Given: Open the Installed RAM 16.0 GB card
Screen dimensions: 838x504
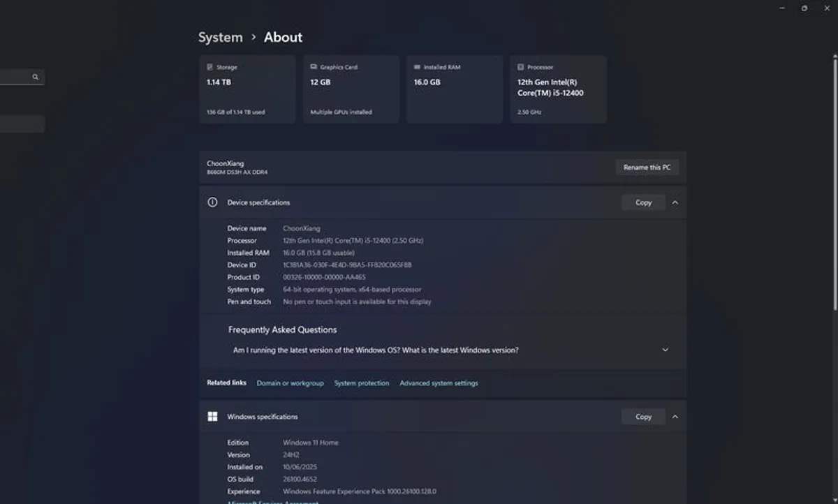Looking at the screenshot, I should click(455, 89).
